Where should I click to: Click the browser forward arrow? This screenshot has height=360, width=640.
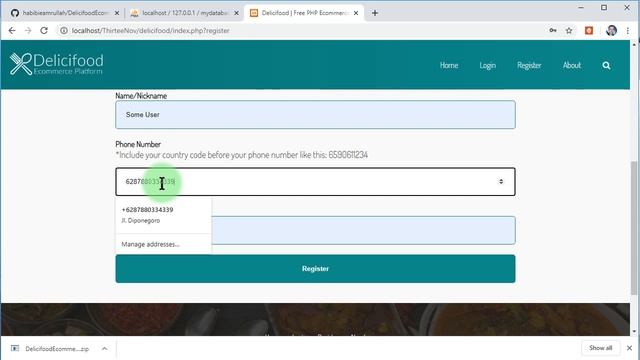click(28, 31)
